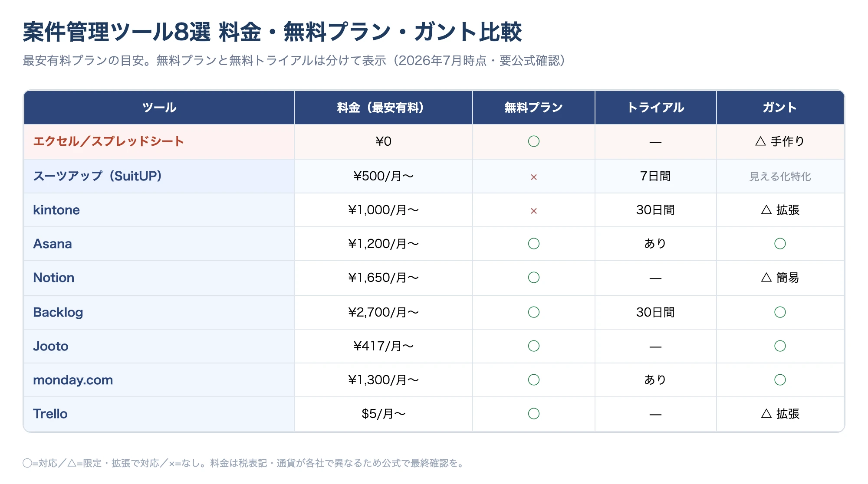
Task: Click the ¥1,650/月〜 price cell
Action: click(x=384, y=278)
